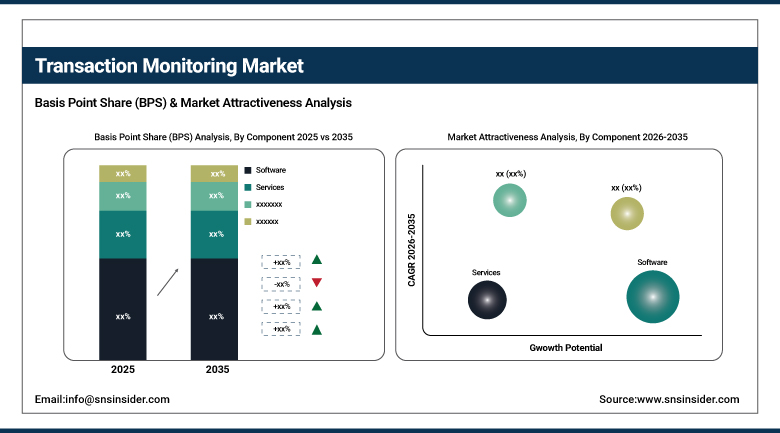Select the dark Software legend swatch
This screenshot has height=433, width=780.
pos(248,170)
